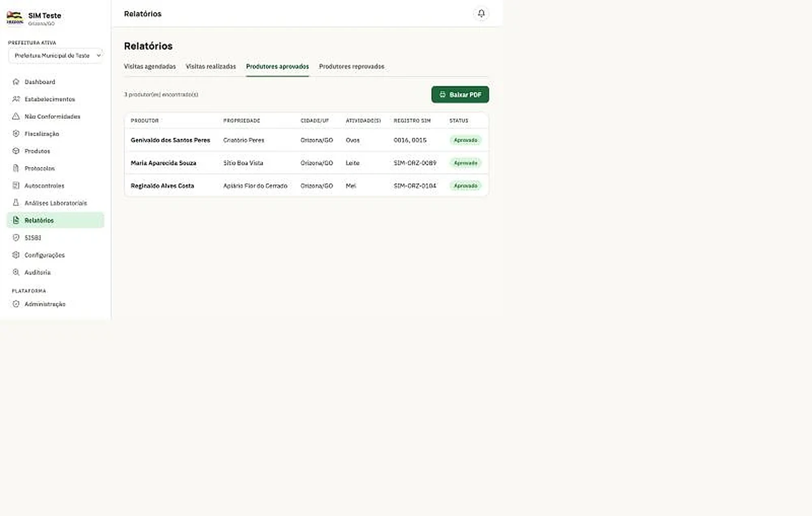Select Genivaldo dos Santos Peres row name
This screenshot has width=812, height=516.
click(x=171, y=140)
